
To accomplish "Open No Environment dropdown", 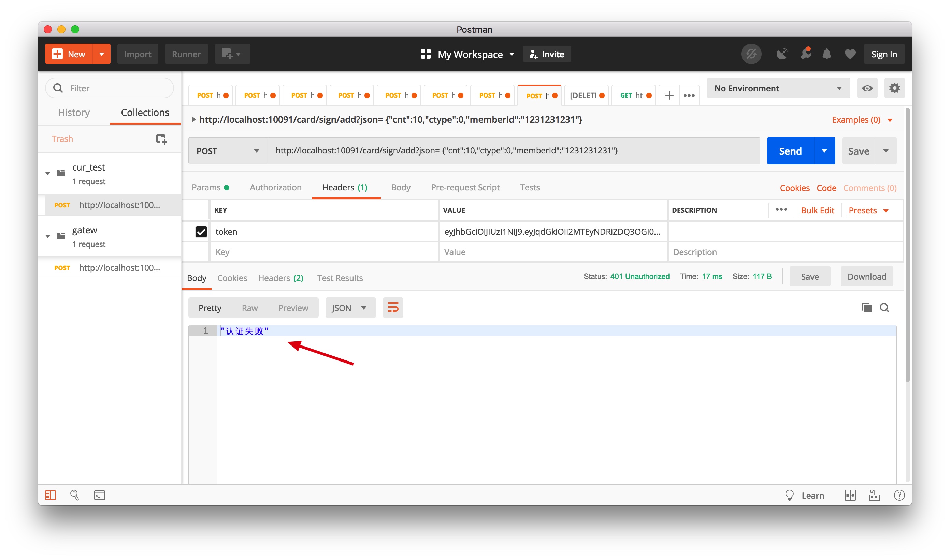I will (x=778, y=88).
